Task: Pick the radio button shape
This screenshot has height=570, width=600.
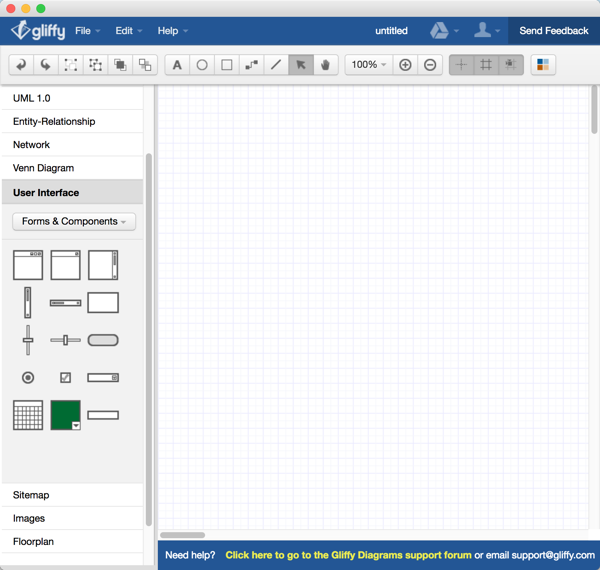Action: point(28,378)
